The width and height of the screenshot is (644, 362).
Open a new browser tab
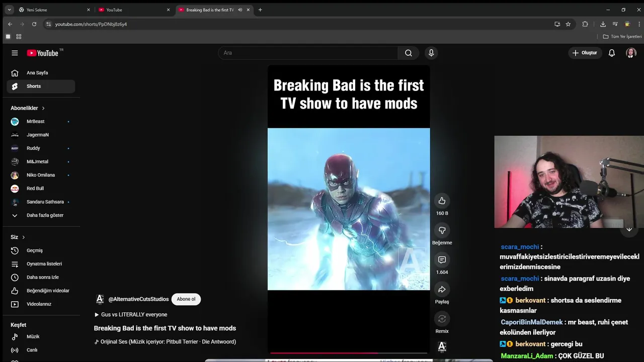coord(260,10)
